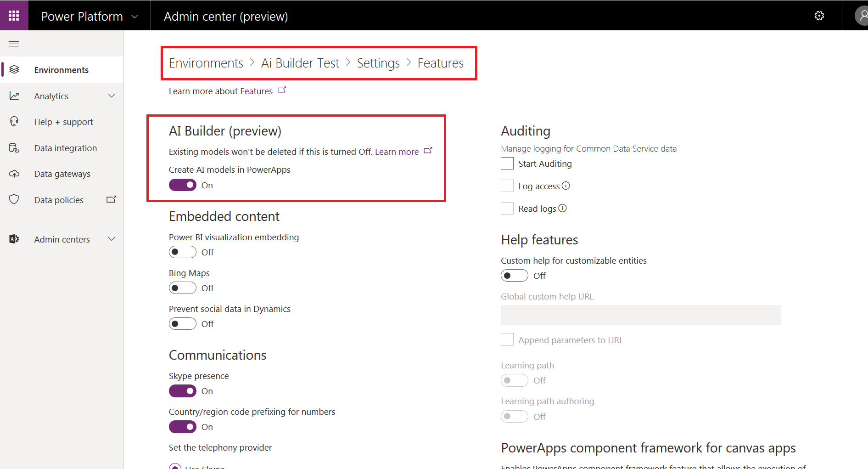Image resolution: width=868 pixels, height=469 pixels.
Task: Click the Global custom help URL field
Action: [x=640, y=315]
